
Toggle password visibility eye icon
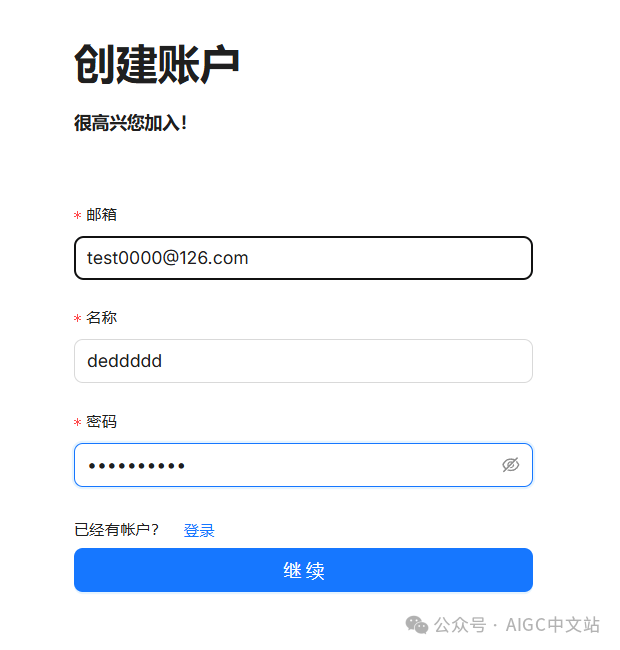tap(511, 465)
